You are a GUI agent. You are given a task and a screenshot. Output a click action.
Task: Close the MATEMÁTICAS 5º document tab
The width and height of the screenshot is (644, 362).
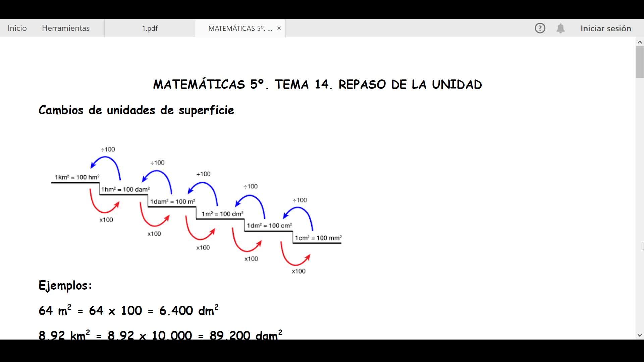click(279, 28)
